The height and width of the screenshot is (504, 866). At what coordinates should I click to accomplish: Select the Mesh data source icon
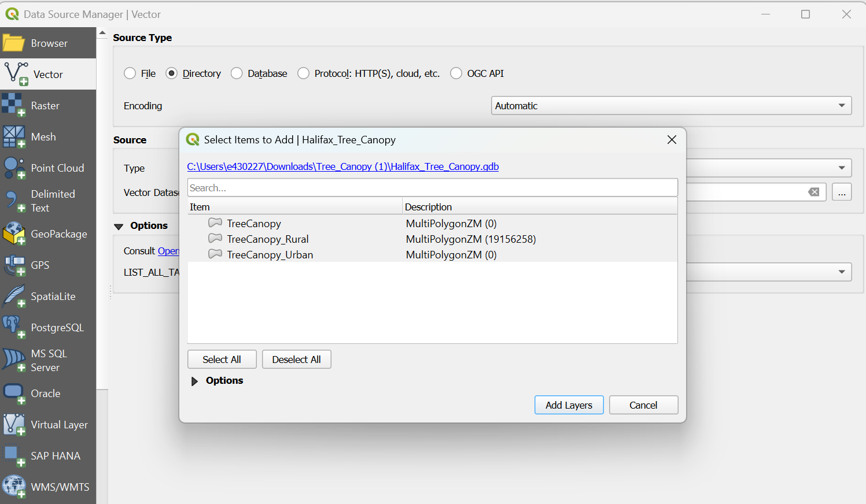(13, 137)
